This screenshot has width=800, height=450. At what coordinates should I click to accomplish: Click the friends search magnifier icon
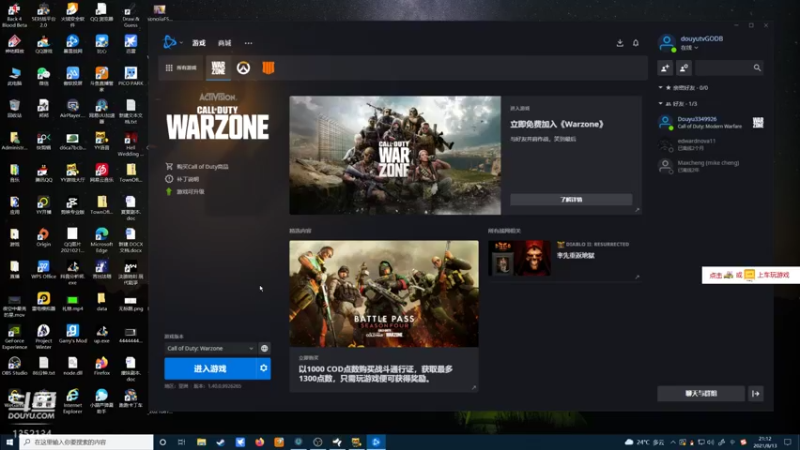coord(757,68)
